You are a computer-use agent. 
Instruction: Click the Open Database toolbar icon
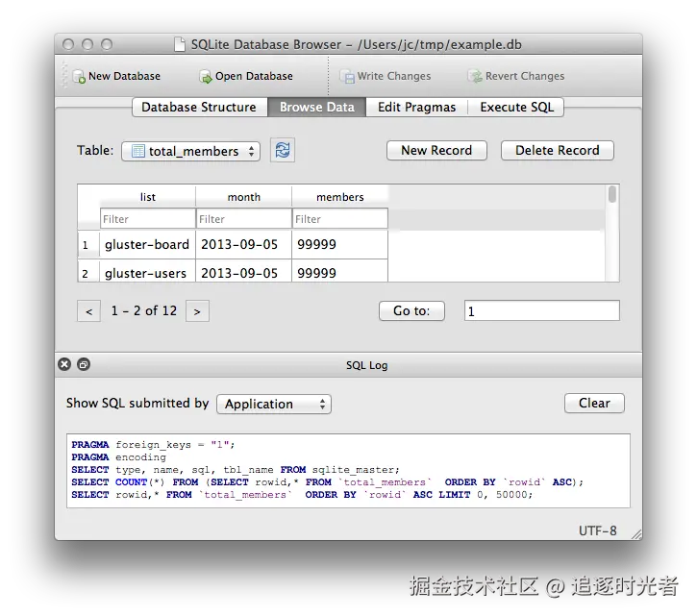206,77
